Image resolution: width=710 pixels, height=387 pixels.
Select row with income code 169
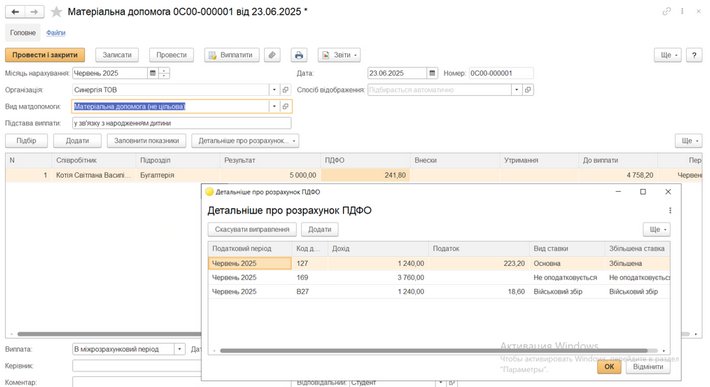tap(439, 277)
